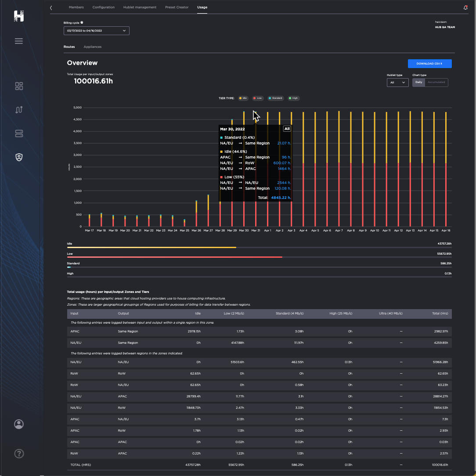Switch to the Preset Creator tab
This screenshot has height=476, width=476.
[177, 7]
